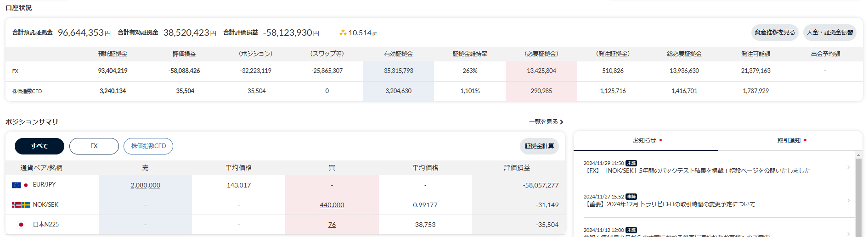Click the 資産推移を見る button

click(x=775, y=33)
